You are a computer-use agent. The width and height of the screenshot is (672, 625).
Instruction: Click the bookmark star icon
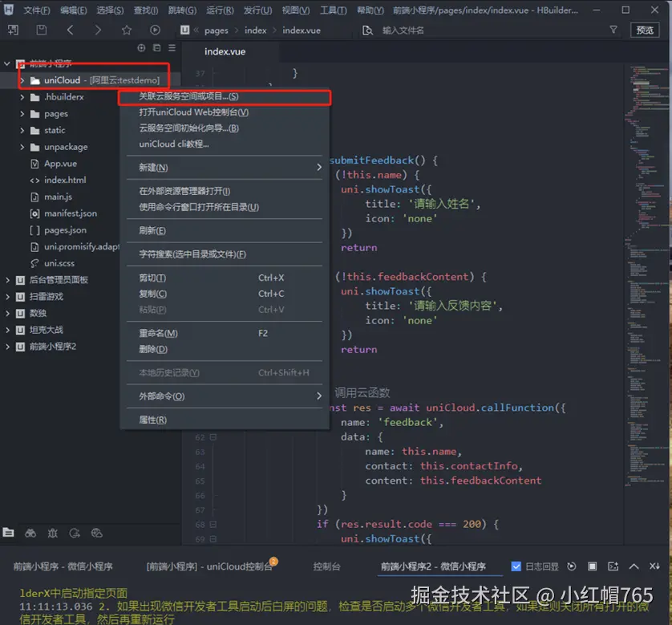click(x=127, y=30)
